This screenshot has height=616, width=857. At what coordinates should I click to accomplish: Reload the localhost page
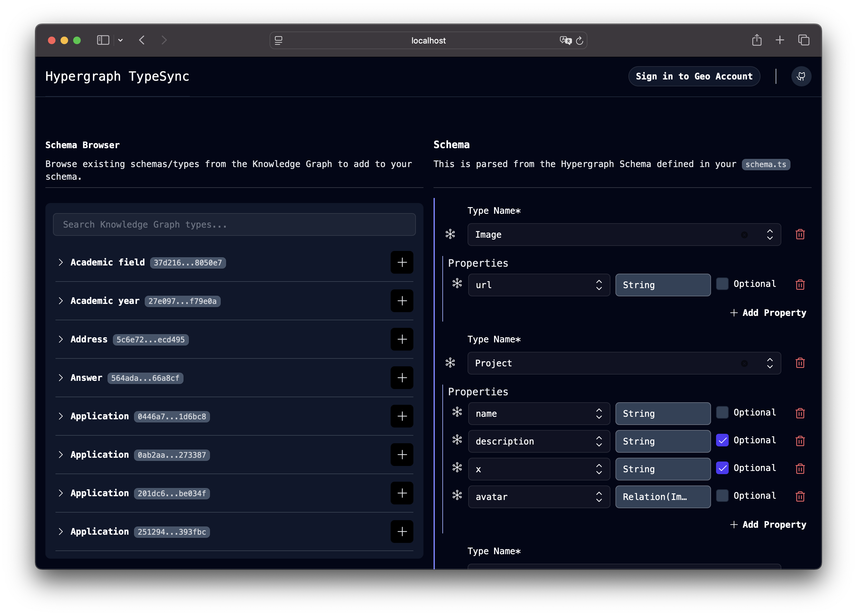tap(579, 40)
